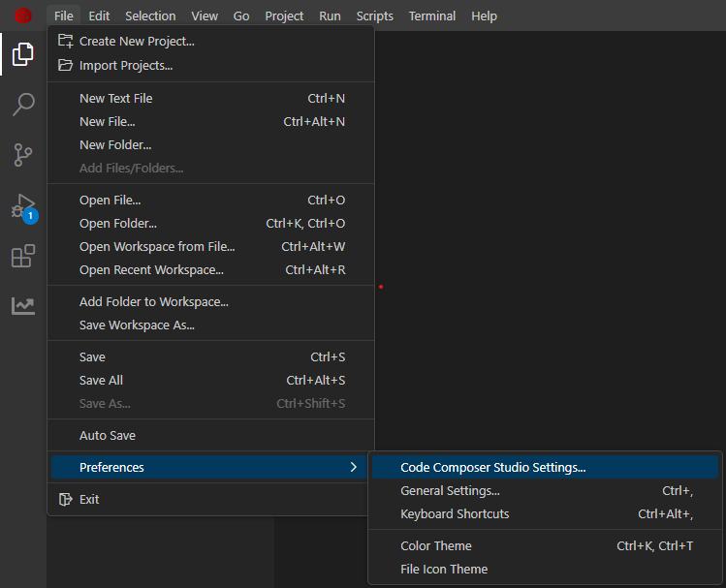726x588 pixels.
Task: Select Color Theme option
Action: (x=435, y=546)
